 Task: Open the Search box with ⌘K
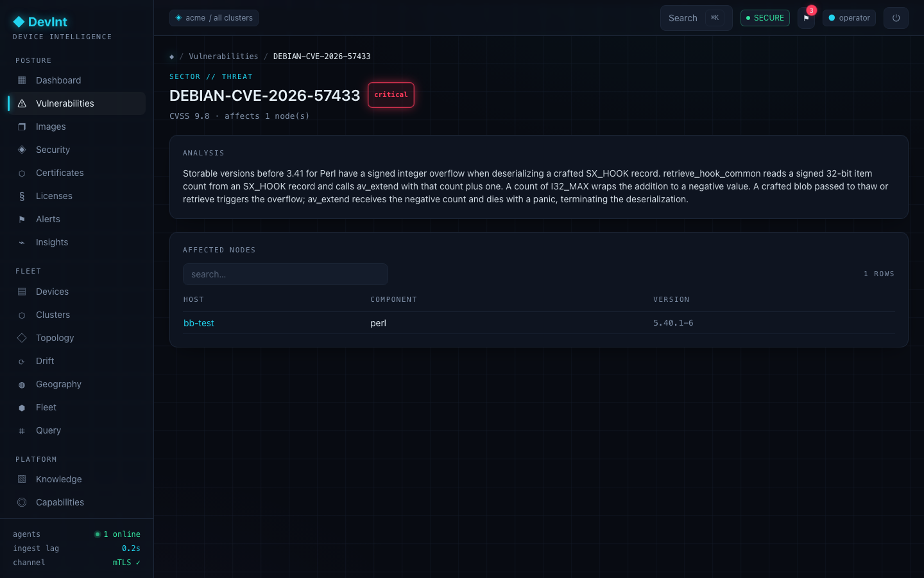click(x=696, y=18)
